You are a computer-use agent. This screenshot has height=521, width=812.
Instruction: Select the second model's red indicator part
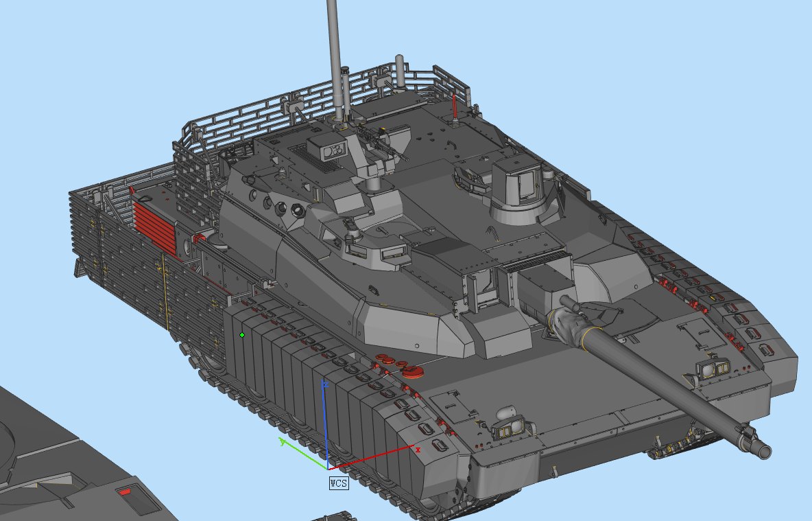pyautogui.click(x=126, y=492)
